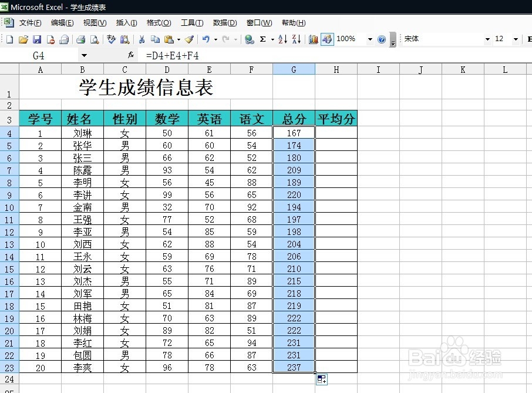Screen dimensions: 532x393
Task: Open the font name dropdown
Action: click(487, 39)
